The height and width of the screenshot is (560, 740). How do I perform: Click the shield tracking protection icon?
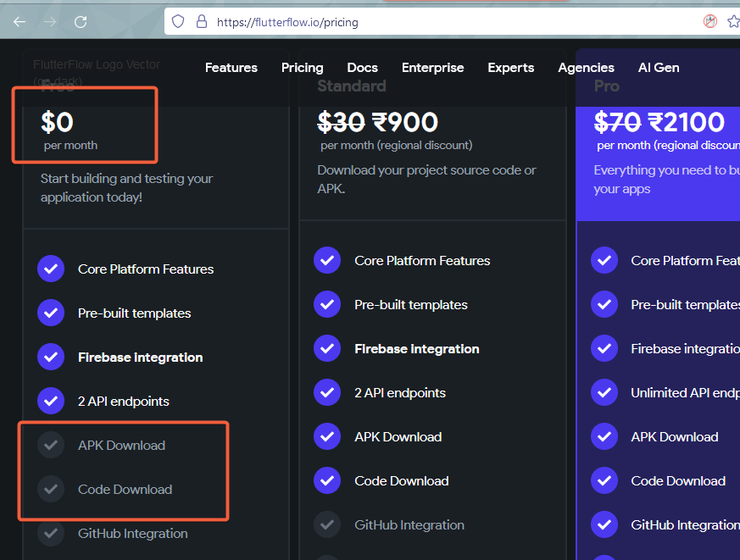tap(178, 22)
